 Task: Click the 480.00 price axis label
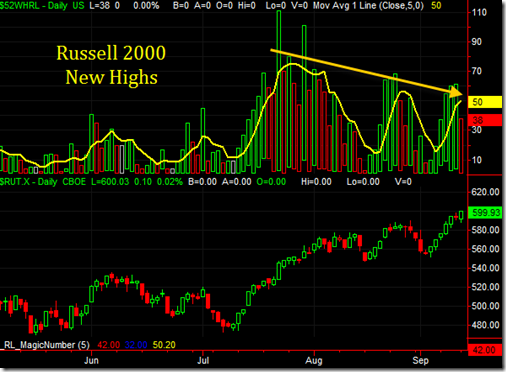(485, 325)
